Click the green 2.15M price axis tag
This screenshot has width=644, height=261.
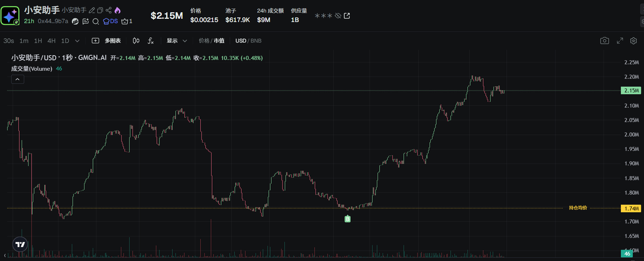tap(631, 90)
